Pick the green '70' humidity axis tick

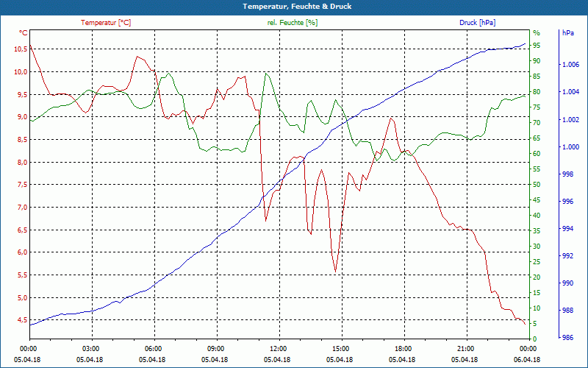(x=537, y=123)
